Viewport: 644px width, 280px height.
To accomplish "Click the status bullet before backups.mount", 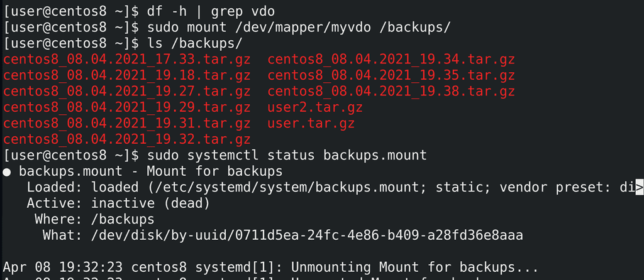I will [x=8, y=171].
